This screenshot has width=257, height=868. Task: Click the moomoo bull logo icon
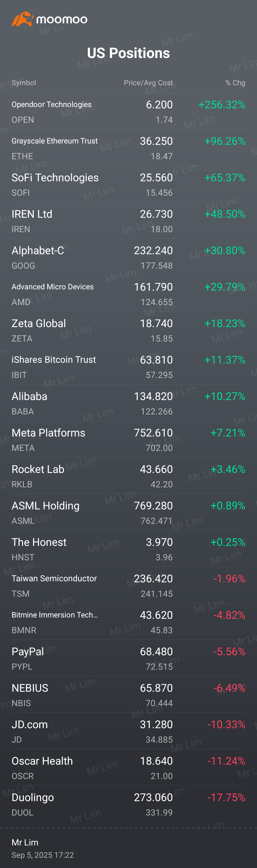[23, 19]
